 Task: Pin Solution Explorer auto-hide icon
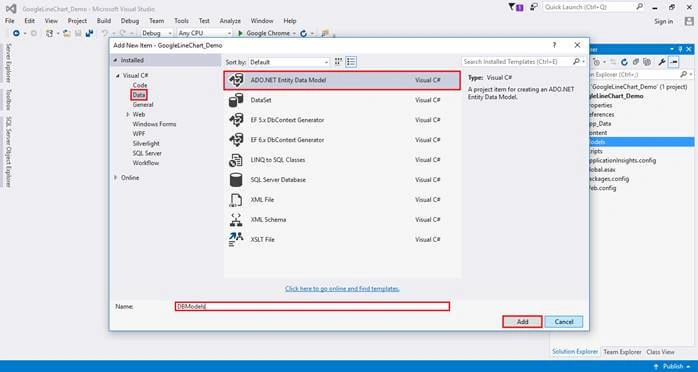(680, 49)
